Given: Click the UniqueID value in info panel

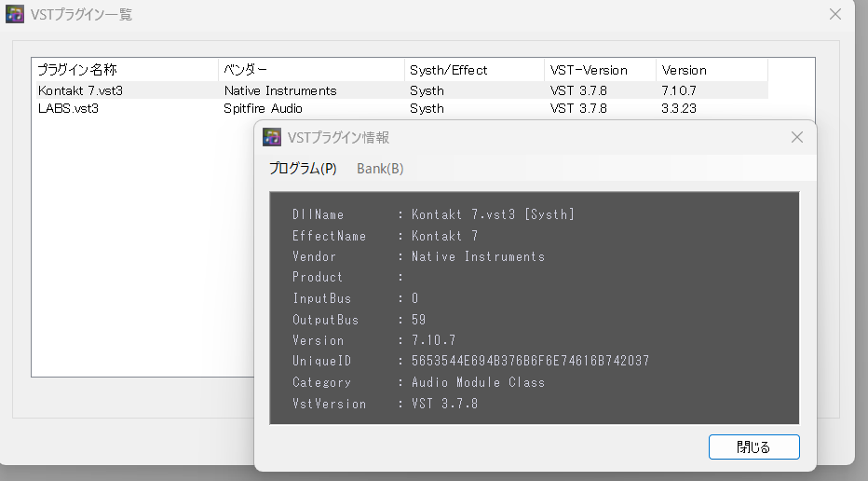Looking at the screenshot, I should (x=530, y=361).
